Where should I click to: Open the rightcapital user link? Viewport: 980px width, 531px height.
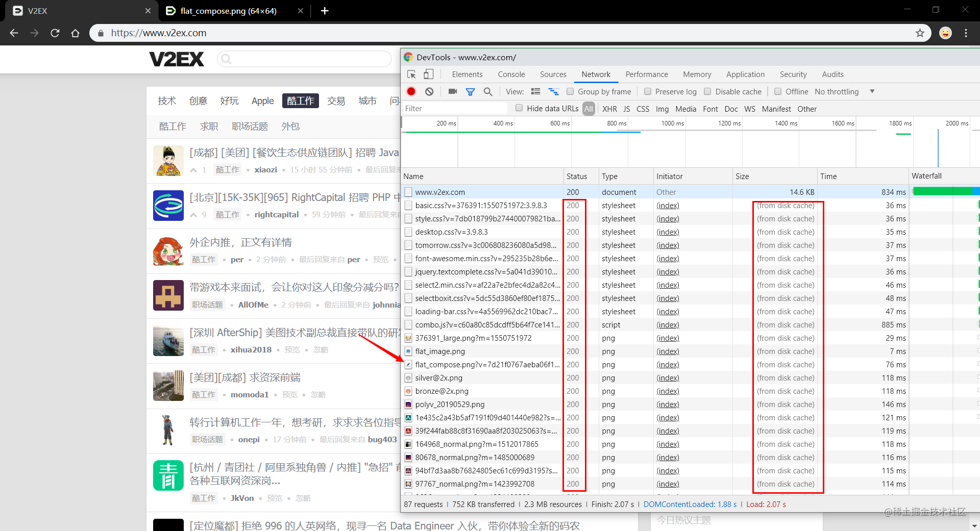pyautogui.click(x=277, y=215)
